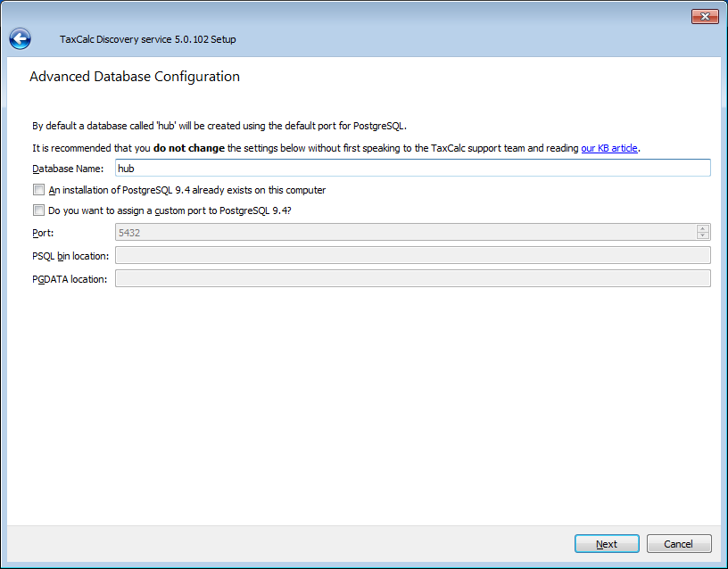
Task: Cancel the setup wizard
Action: pyautogui.click(x=678, y=544)
